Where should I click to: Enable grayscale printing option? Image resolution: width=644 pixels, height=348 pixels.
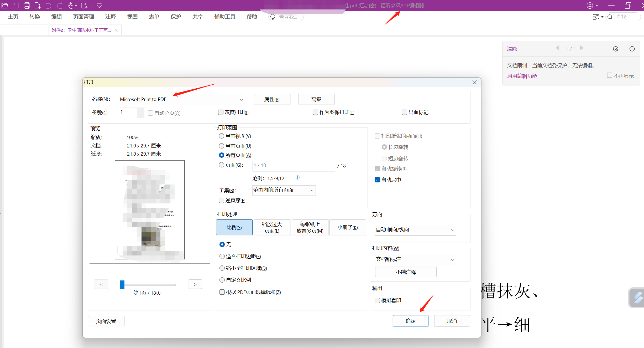pos(221,112)
